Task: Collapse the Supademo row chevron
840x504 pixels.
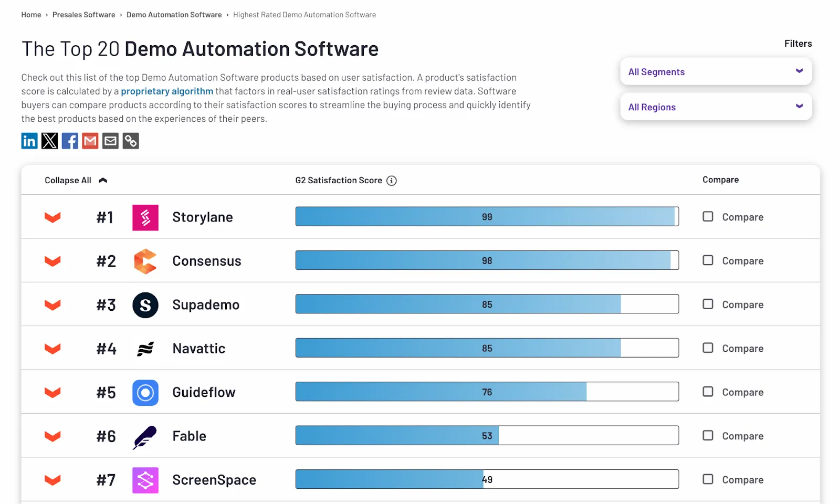Action: point(52,305)
